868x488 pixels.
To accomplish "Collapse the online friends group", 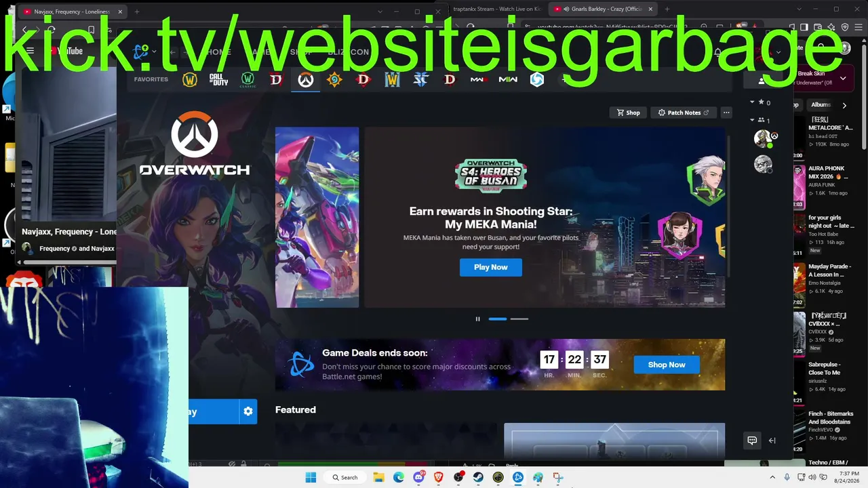I will click(x=752, y=120).
